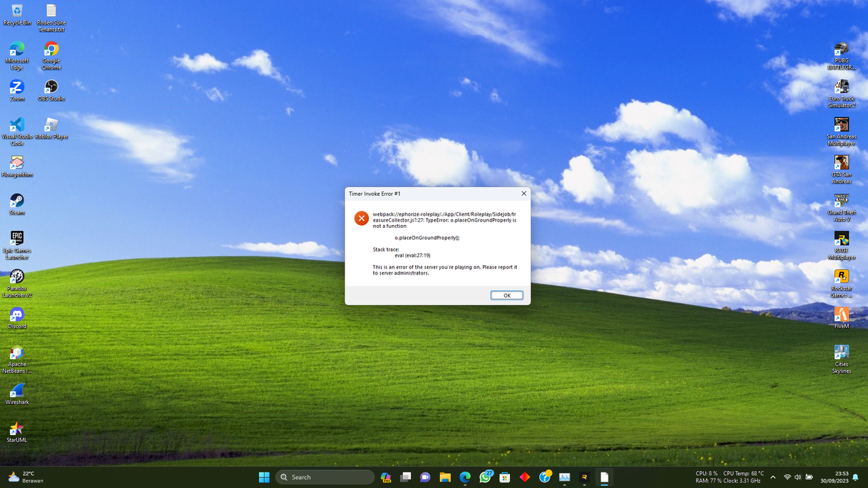Select the Visual Studio Code desktop shortcut
This screenshot has height=488, width=868.
tap(17, 131)
